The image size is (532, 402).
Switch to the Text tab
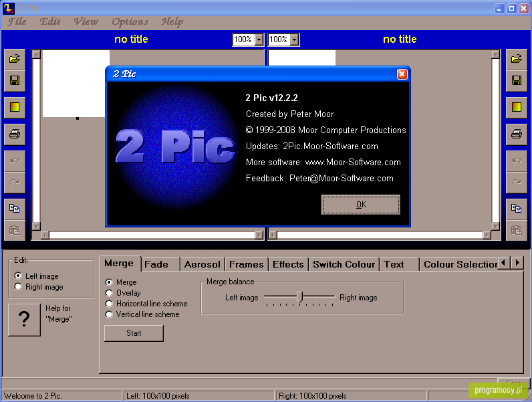[x=399, y=264]
